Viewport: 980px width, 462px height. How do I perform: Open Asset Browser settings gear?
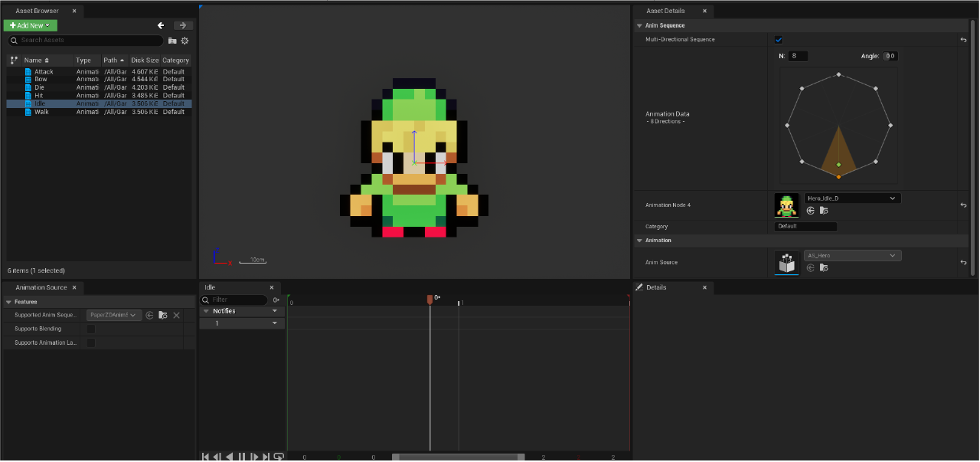pos(185,41)
